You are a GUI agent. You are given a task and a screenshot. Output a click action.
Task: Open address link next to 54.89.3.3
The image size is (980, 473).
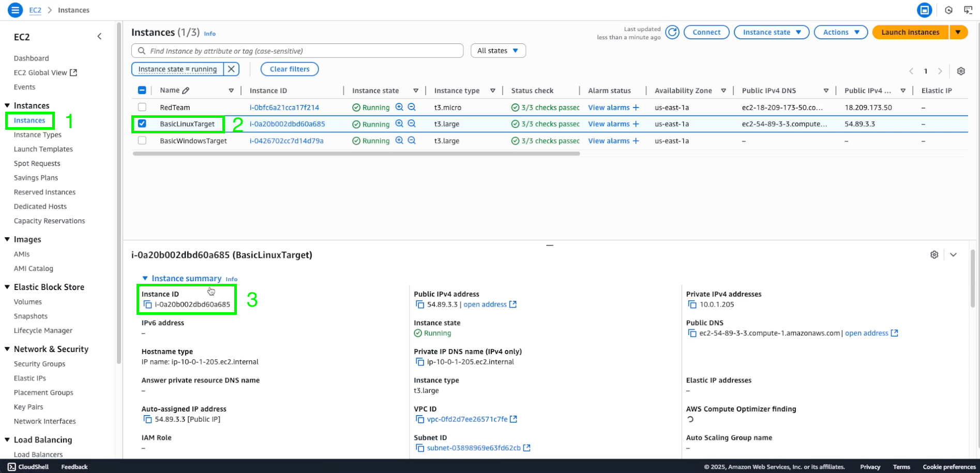point(490,304)
